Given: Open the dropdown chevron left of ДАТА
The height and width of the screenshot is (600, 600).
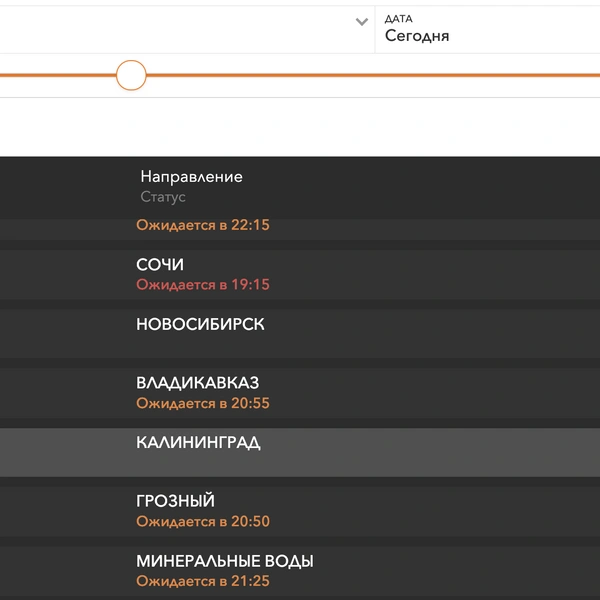Looking at the screenshot, I should pyautogui.click(x=362, y=21).
